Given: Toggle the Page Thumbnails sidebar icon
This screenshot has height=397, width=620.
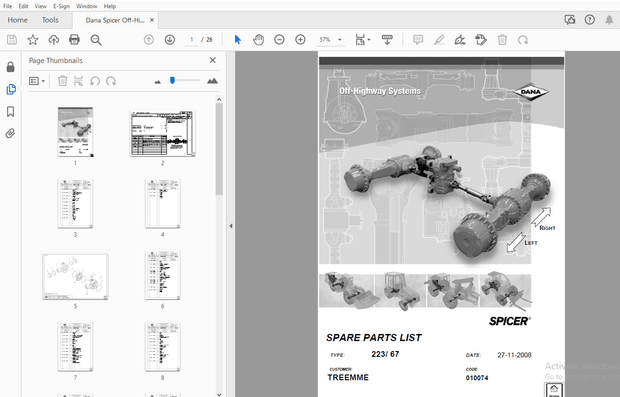Looking at the screenshot, I should [11, 89].
